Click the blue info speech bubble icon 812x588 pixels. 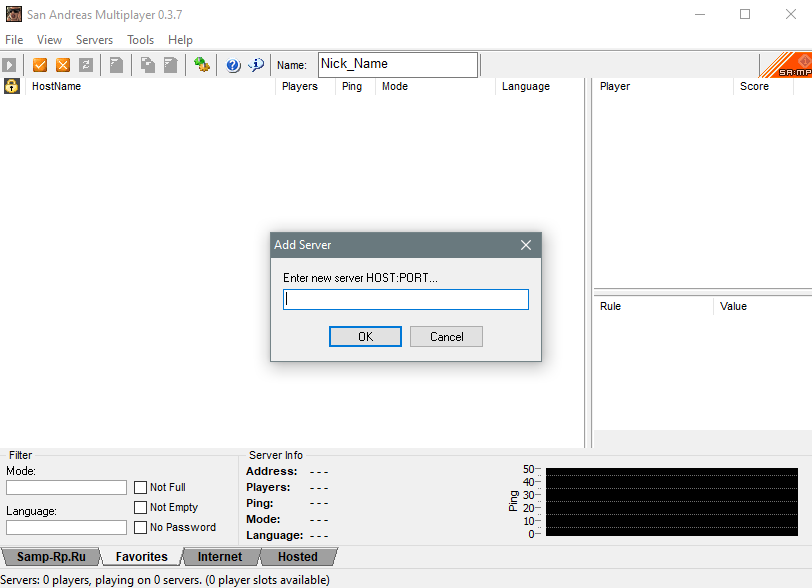(x=256, y=65)
